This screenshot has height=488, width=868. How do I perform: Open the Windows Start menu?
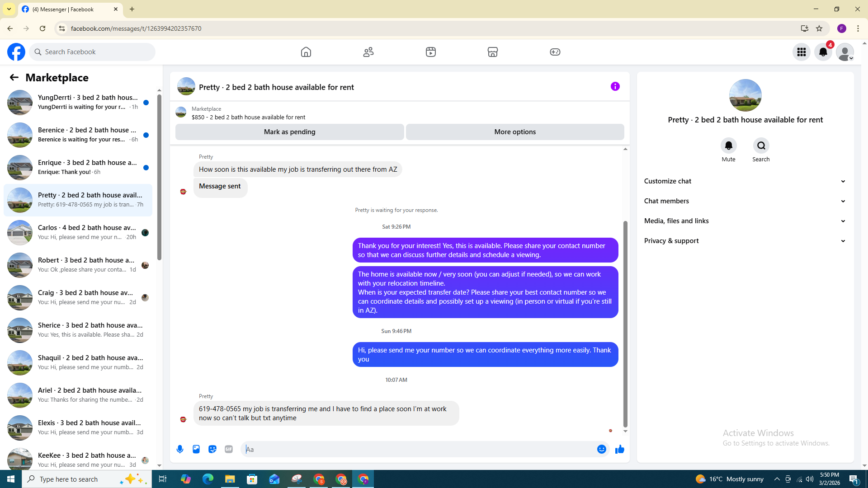coord(11,479)
